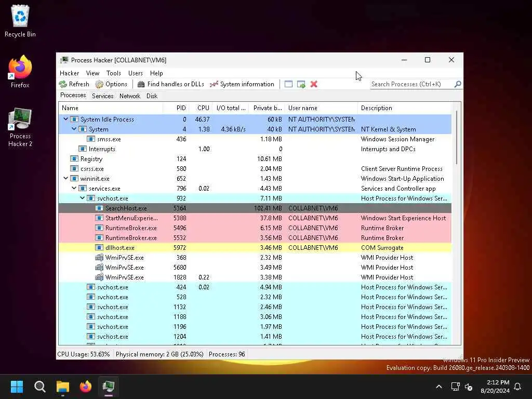Open the Firefox desktop shortcut
The image size is (532, 399).
pyautogui.click(x=20, y=71)
